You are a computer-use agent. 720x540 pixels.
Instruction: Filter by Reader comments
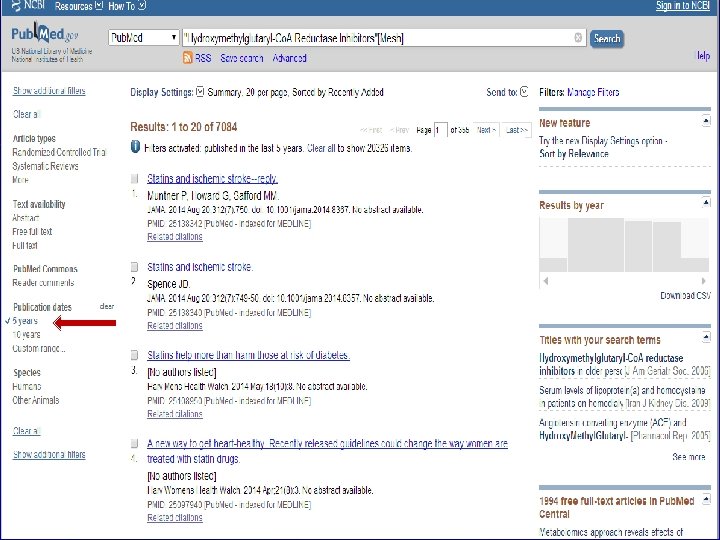point(43,282)
